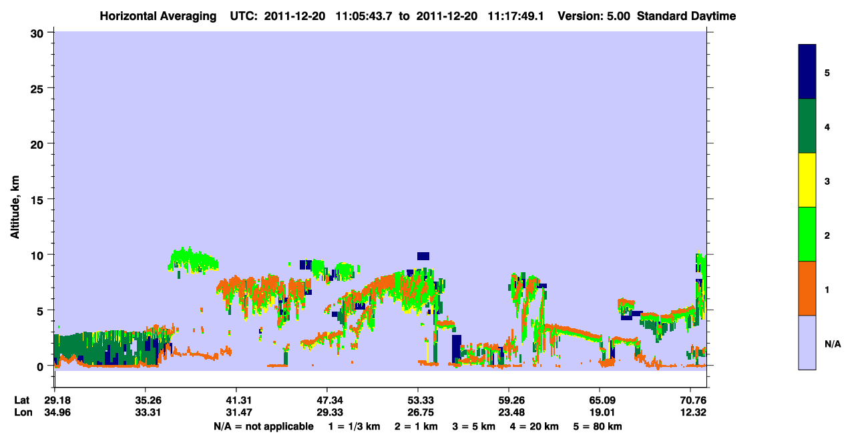Click legend text '3 = 5 km'
This screenshot has height=445, width=868.
[474, 426]
